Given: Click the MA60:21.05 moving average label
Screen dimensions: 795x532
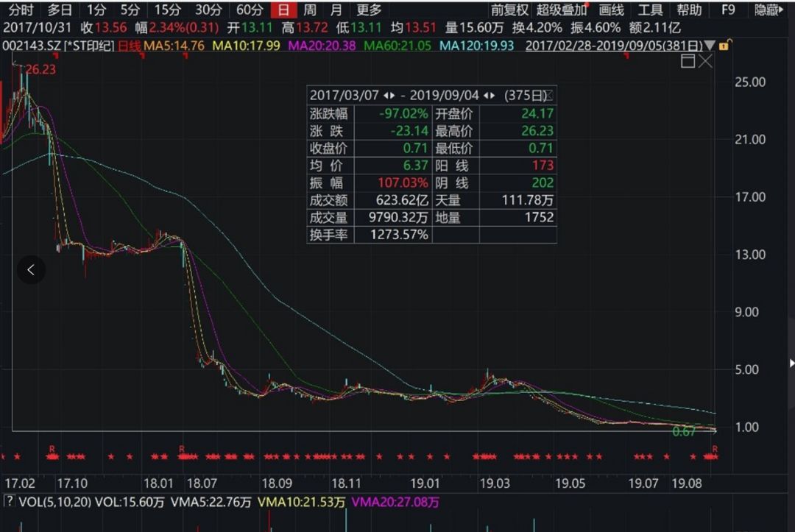Looking at the screenshot, I should [397, 46].
